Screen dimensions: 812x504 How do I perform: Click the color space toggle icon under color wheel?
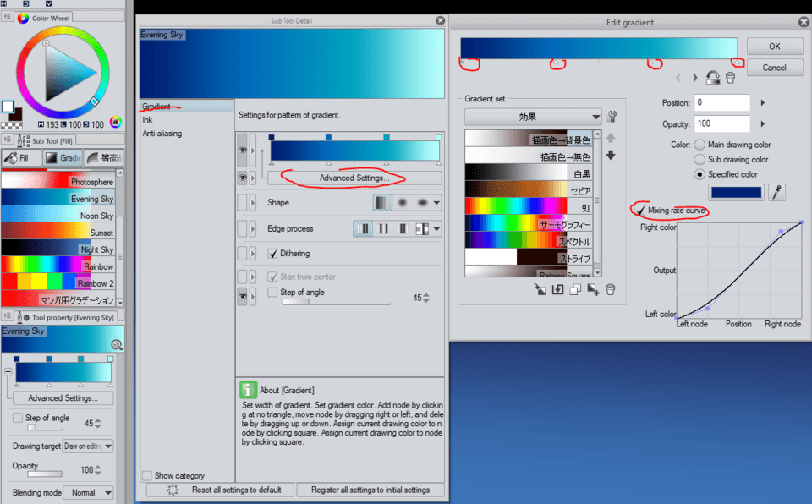[x=116, y=123]
